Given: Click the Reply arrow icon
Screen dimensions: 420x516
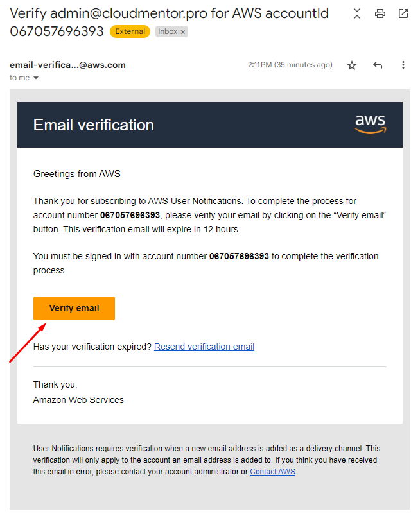Looking at the screenshot, I should tap(378, 65).
